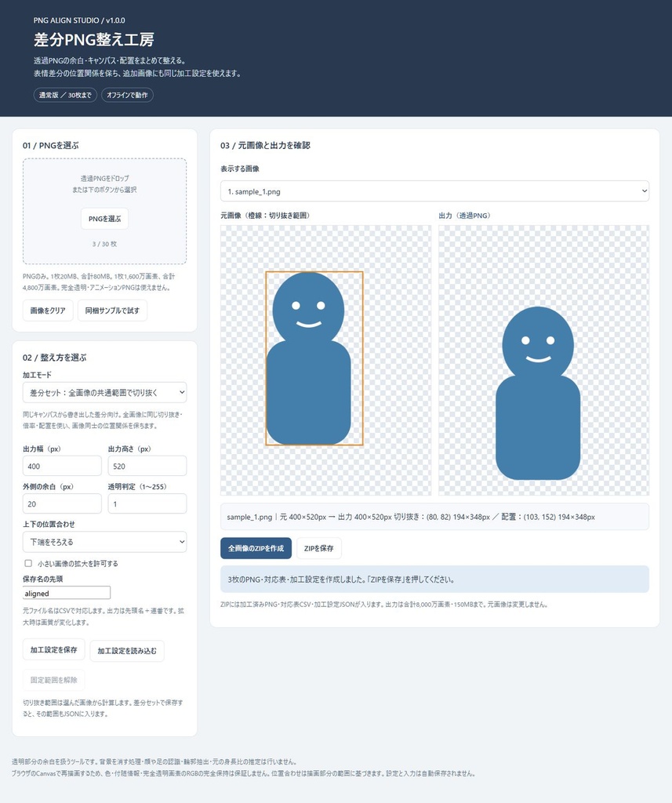Open the 加工モード dropdown
The image size is (672, 803).
(x=104, y=393)
